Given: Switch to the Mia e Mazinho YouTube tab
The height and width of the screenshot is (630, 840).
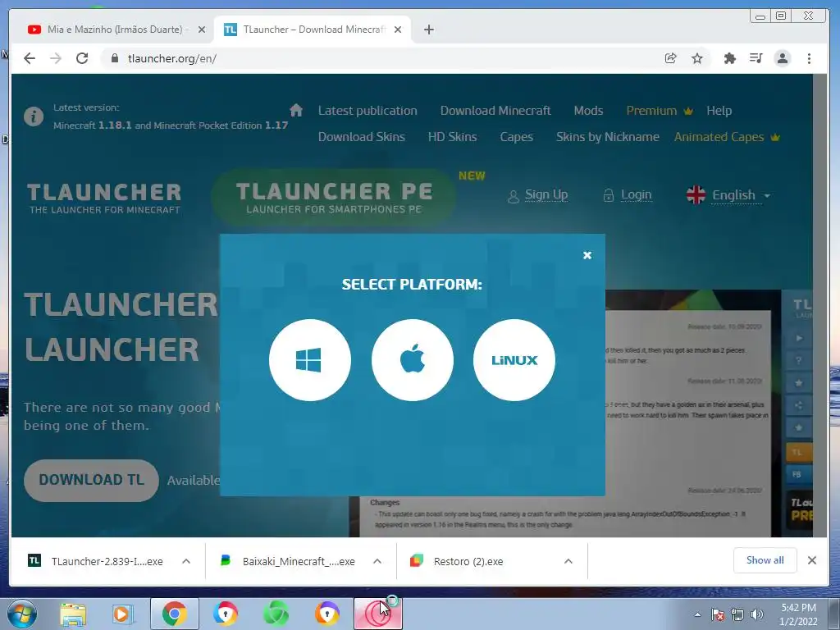Looking at the screenshot, I should [115, 30].
